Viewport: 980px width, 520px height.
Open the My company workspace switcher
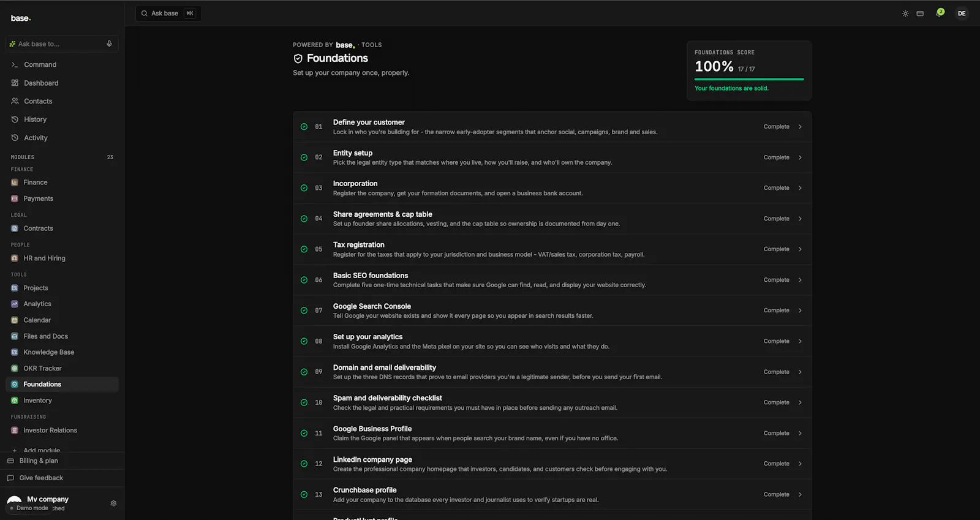(x=48, y=500)
